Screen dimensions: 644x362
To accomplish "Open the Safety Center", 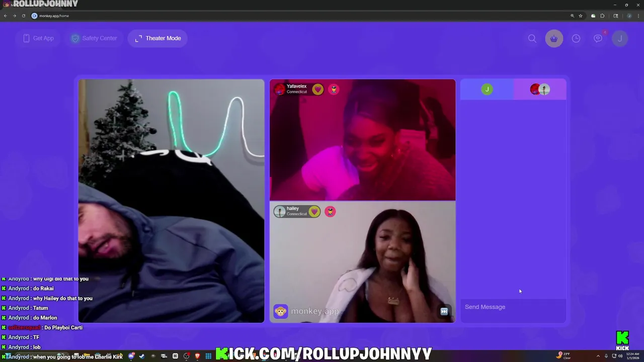I will coord(94,38).
